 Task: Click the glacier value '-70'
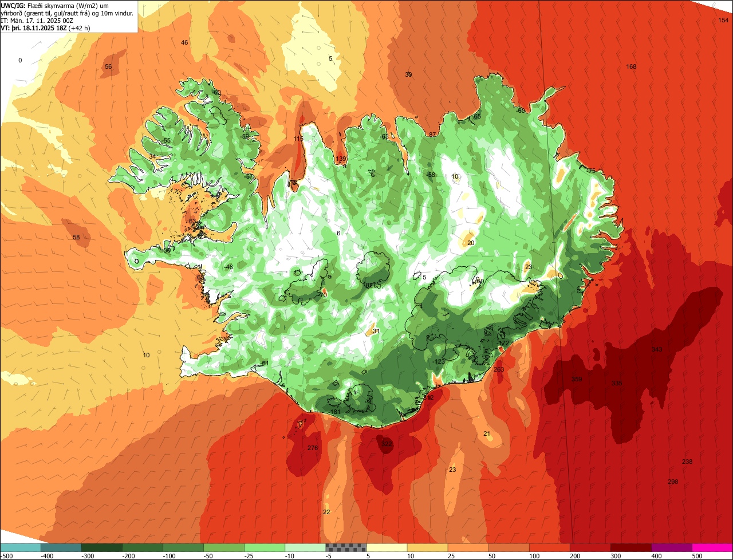point(322,295)
